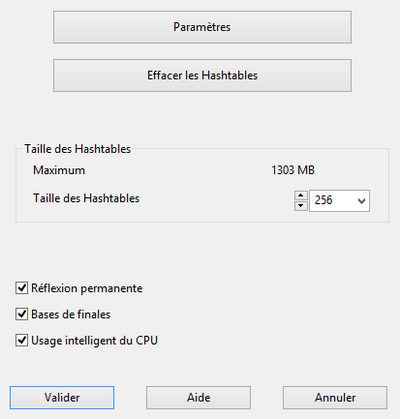This screenshot has height=419, width=400.
Task: Decrease hashtable size with down arrow
Action: pyautogui.click(x=301, y=206)
